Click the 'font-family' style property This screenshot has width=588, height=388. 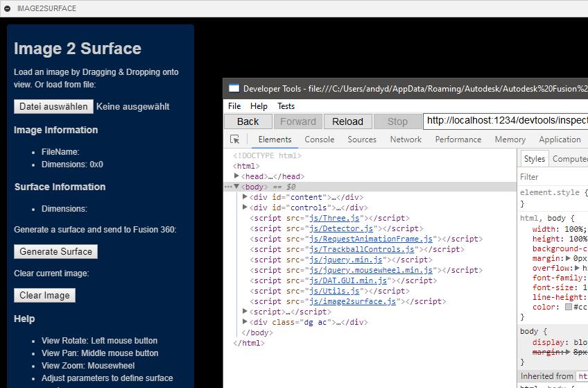tap(558, 278)
